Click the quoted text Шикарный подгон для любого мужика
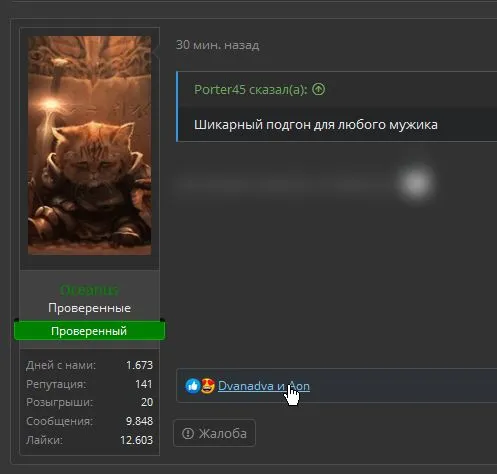The width and height of the screenshot is (497, 474). [316, 125]
